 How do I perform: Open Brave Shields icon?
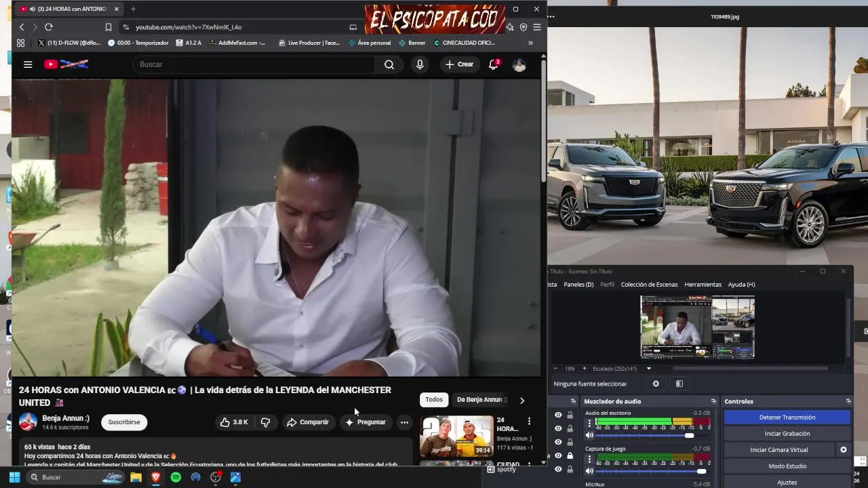[524, 27]
